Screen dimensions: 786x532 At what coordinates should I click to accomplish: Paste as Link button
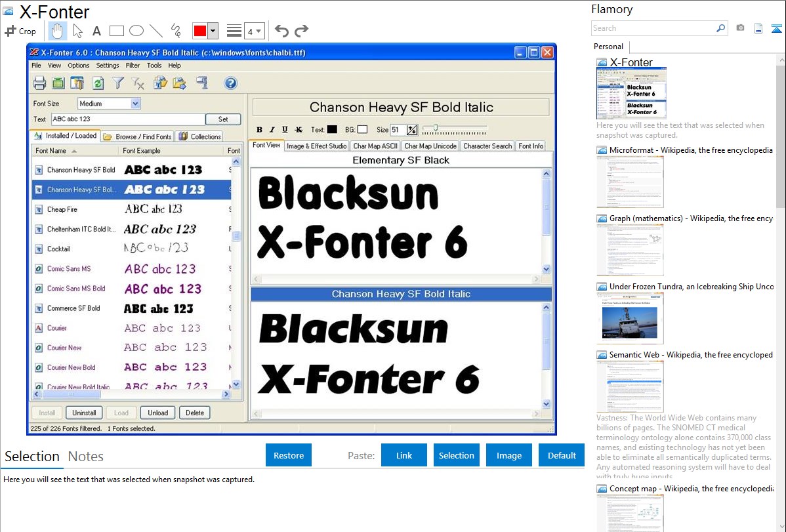(404, 455)
